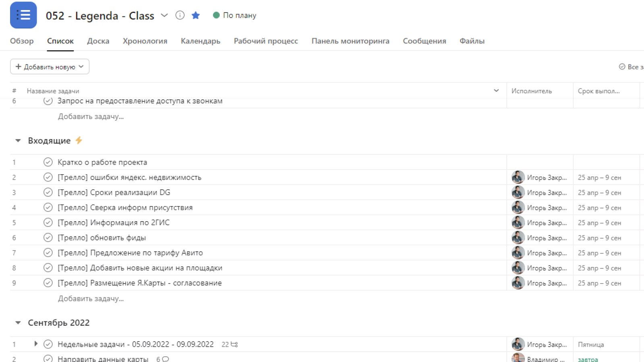
Task: Open the Сообщения tab
Action: pos(425,41)
